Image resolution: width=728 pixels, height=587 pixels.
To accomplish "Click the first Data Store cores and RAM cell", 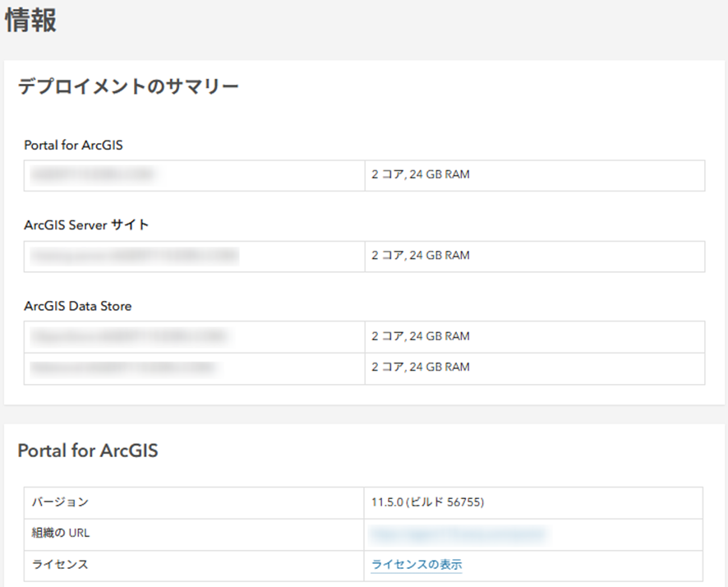I will pos(421,336).
